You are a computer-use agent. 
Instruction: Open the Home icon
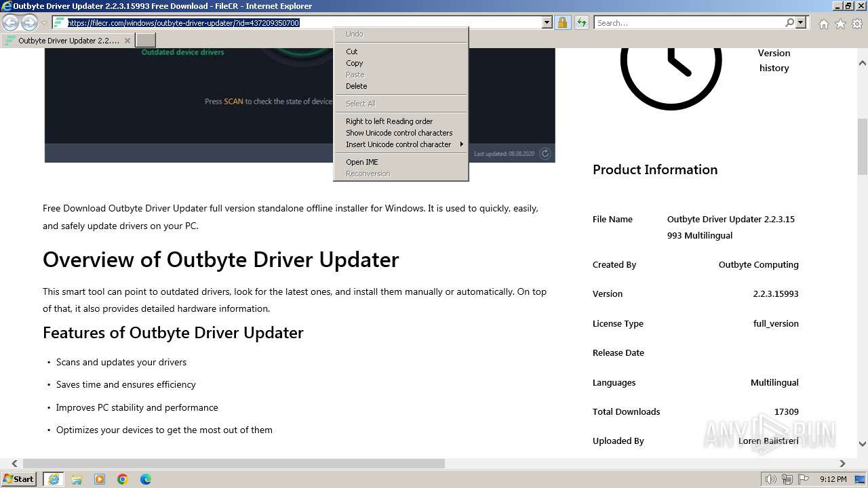823,24
